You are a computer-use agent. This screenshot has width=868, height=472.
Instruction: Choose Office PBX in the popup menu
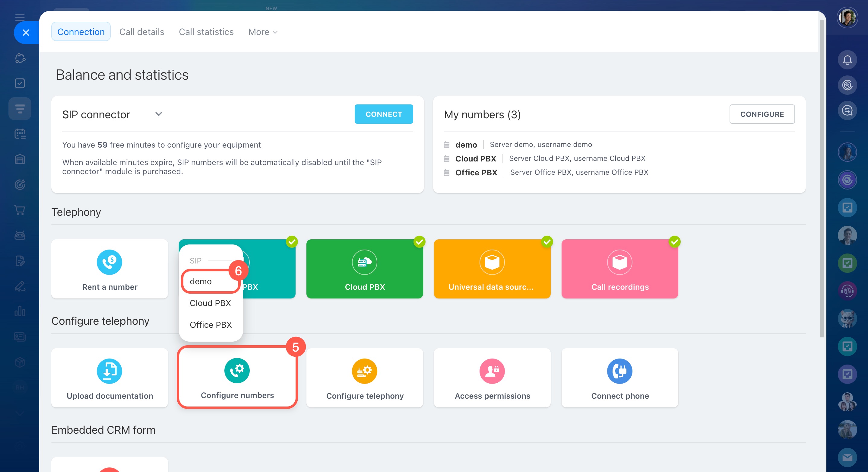coord(211,325)
